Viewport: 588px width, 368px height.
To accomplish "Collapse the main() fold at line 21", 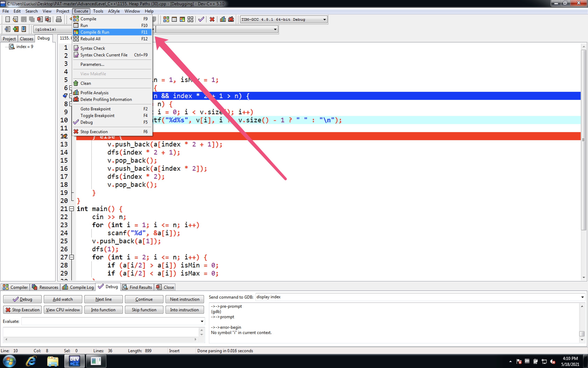I will coord(71,209).
